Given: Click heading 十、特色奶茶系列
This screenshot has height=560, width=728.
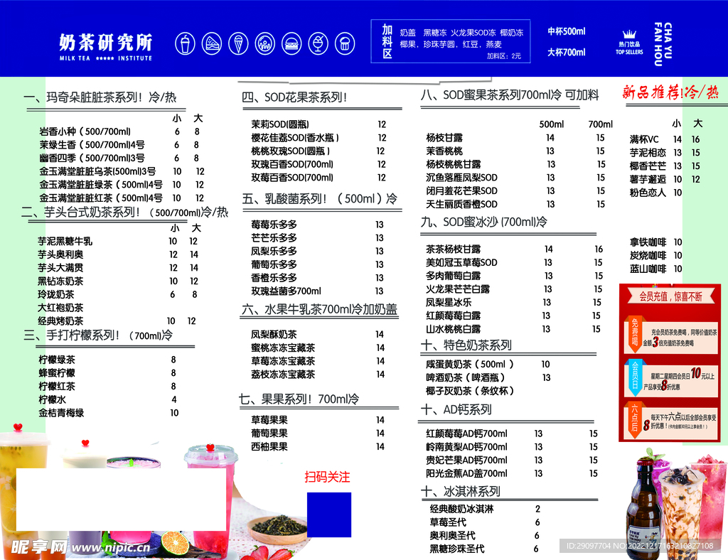Looking at the screenshot, I should pyautogui.click(x=466, y=345).
